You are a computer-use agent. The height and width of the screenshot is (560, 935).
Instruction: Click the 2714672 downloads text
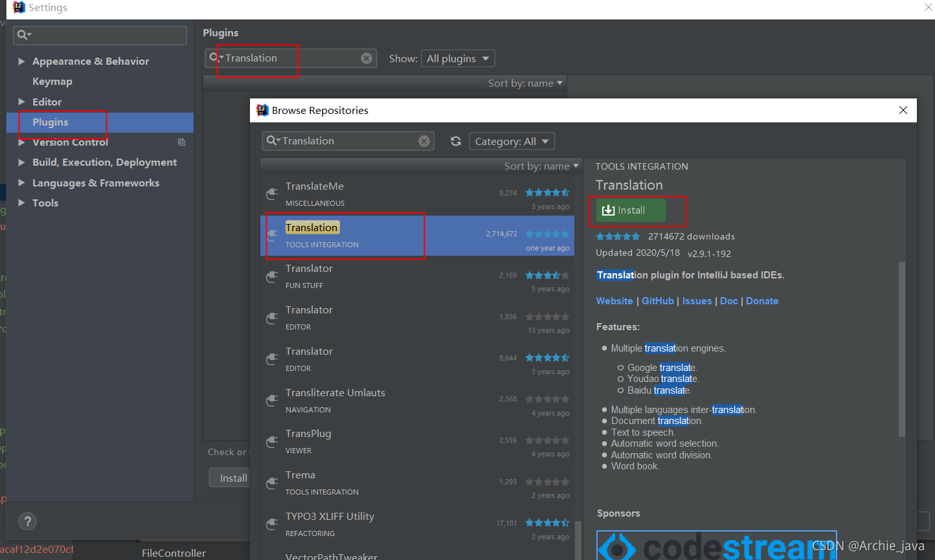pyautogui.click(x=692, y=236)
